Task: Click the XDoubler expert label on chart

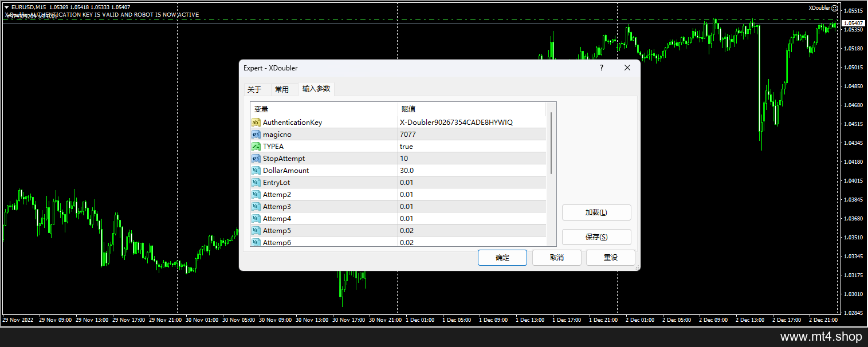Action: pyautogui.click(x=819, y=8)
